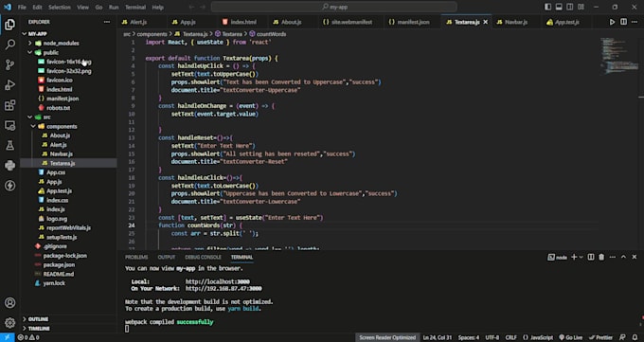Click Ln 24, Col 31 position indicator
The height and width of the screenshot is (342, 644).
point(437,337)
